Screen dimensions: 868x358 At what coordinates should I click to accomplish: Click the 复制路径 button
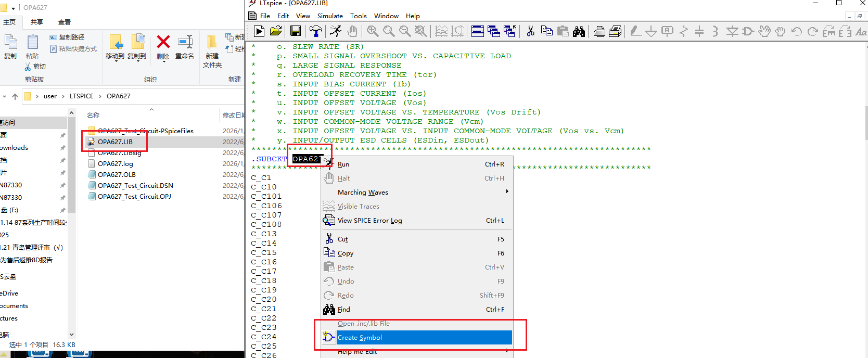[x=67, y=37]
